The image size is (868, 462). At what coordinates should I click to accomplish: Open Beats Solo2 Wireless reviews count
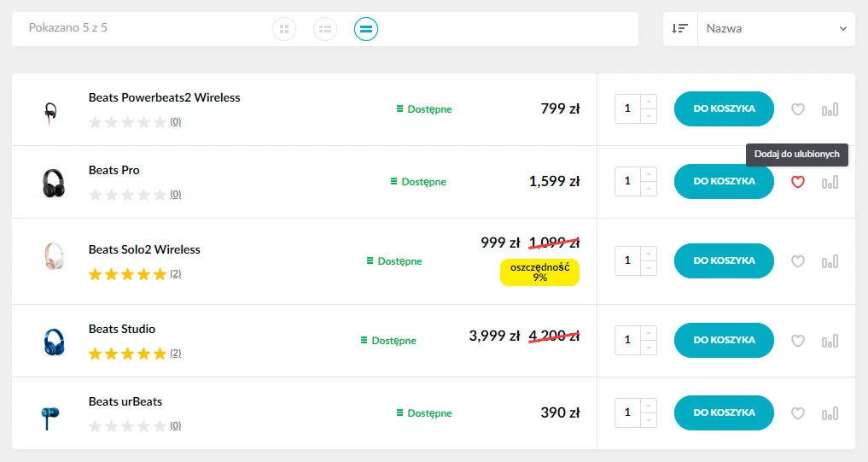pos(176,273)
